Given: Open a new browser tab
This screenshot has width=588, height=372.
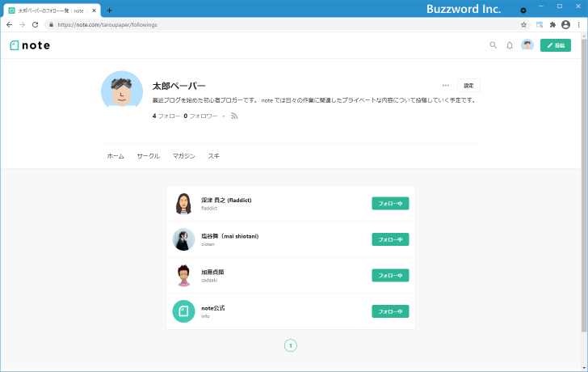Looking at the screenshot, I should point(109,11).
